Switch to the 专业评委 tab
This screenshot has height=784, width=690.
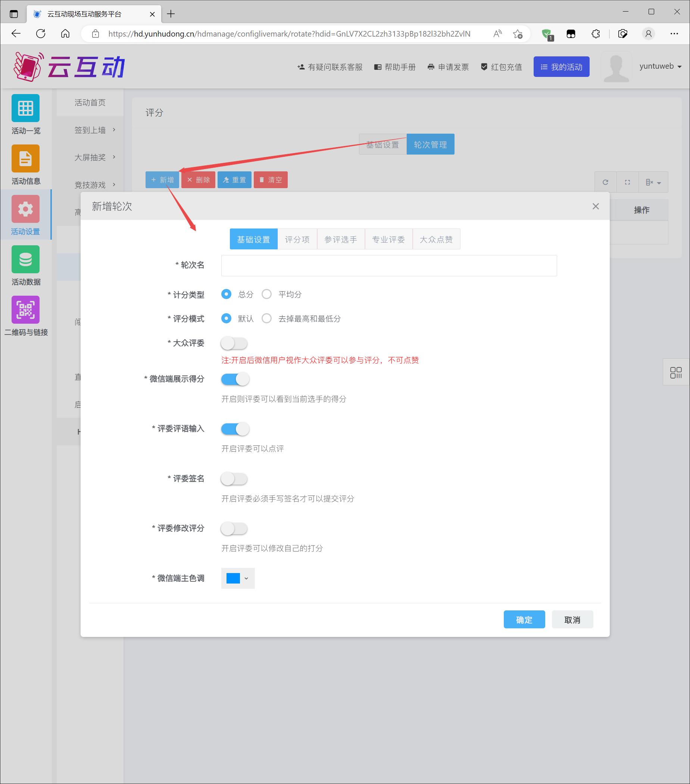point(388,239)
